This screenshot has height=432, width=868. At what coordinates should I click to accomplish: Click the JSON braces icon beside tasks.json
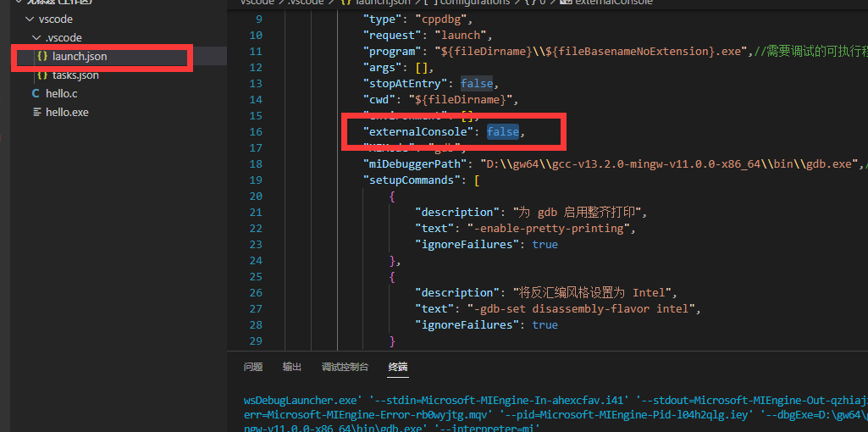coord(42,75)
